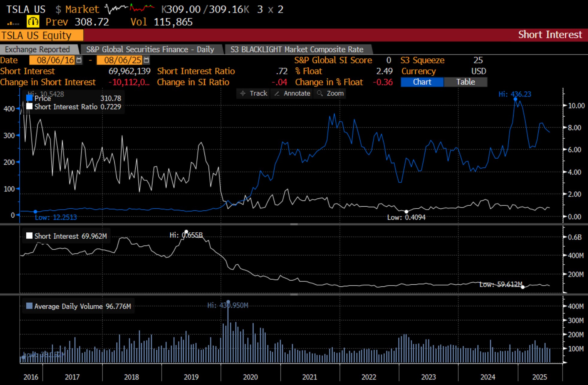Toggle the Short Interest Ratio series legend
Image resolution: width=588 pixels, height=385 pixels.
pyautogui.click(x=29, y=107)
